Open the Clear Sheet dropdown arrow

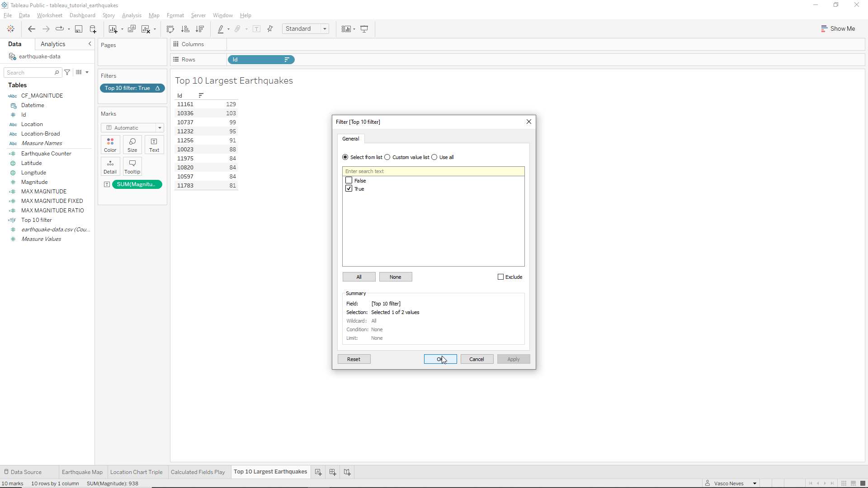(155, 29)
